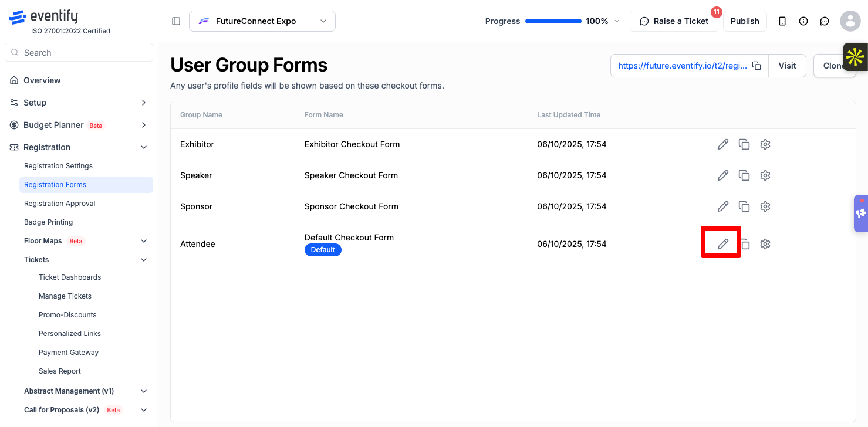Open settings gear for Speaker form

pyautogui.click(x=765, y=175)
